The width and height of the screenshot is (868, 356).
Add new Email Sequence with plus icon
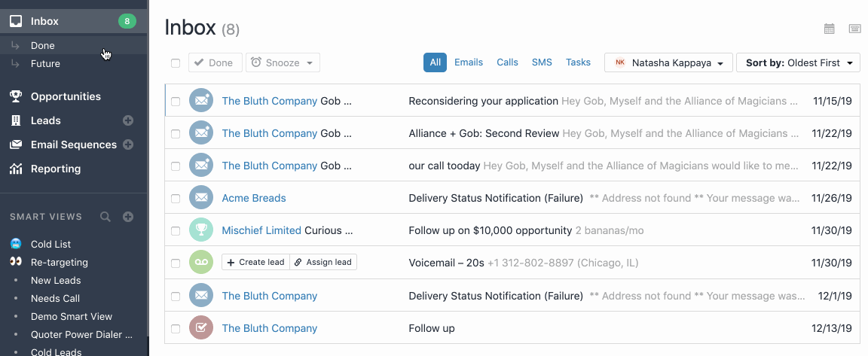[x=128, y=145]
